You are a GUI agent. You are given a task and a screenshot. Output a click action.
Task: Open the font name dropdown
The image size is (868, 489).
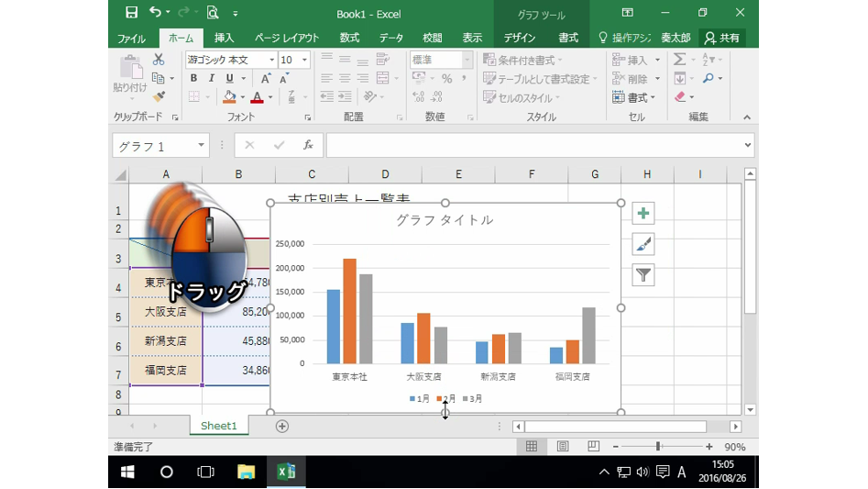(271, 60)
